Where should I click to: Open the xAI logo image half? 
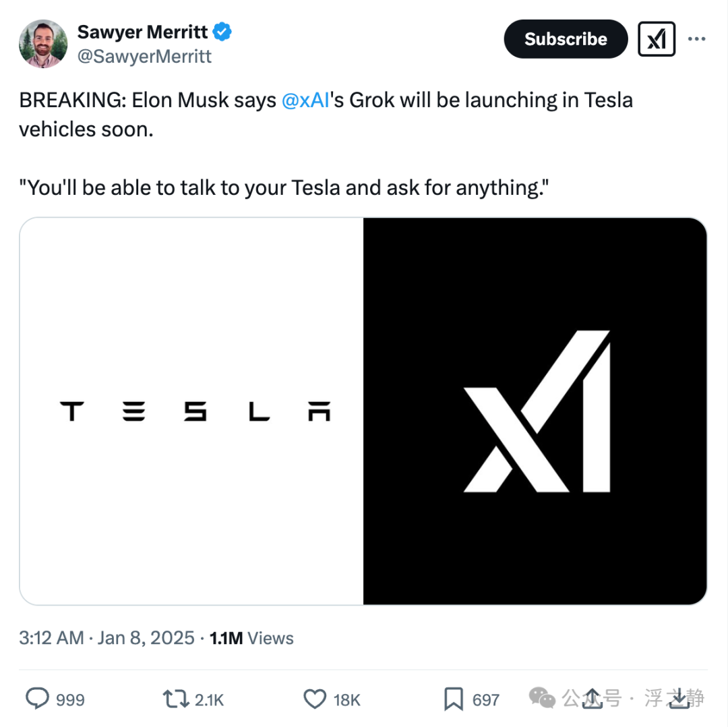click(535, 411)
